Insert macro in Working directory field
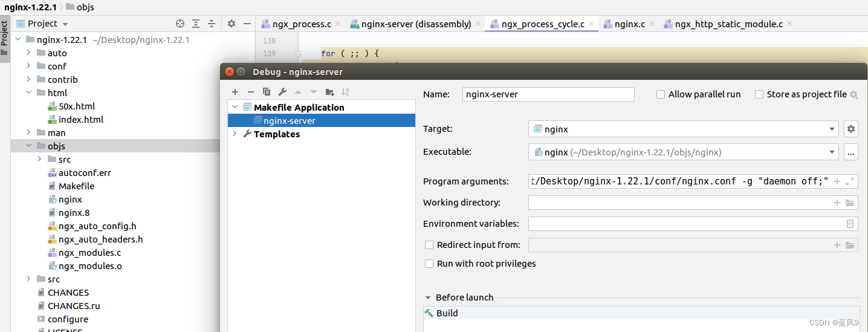Screen dimensions: 868x332 837,203
